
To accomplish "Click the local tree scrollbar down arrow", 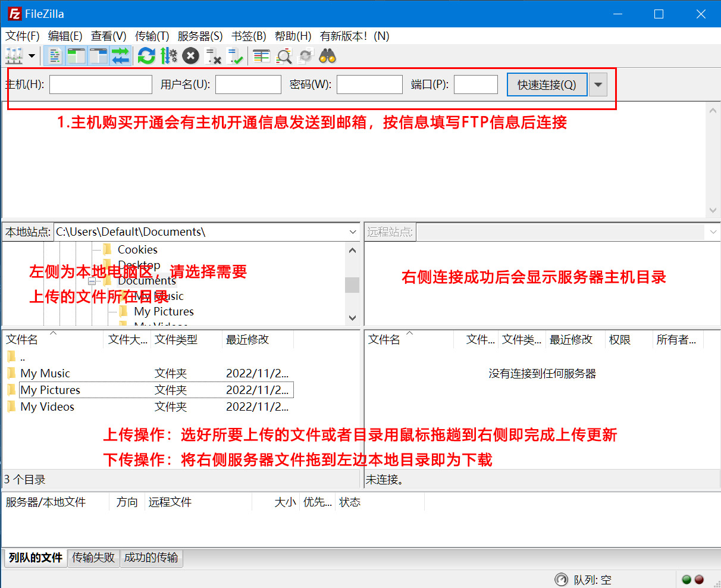I will pos(352,318).
